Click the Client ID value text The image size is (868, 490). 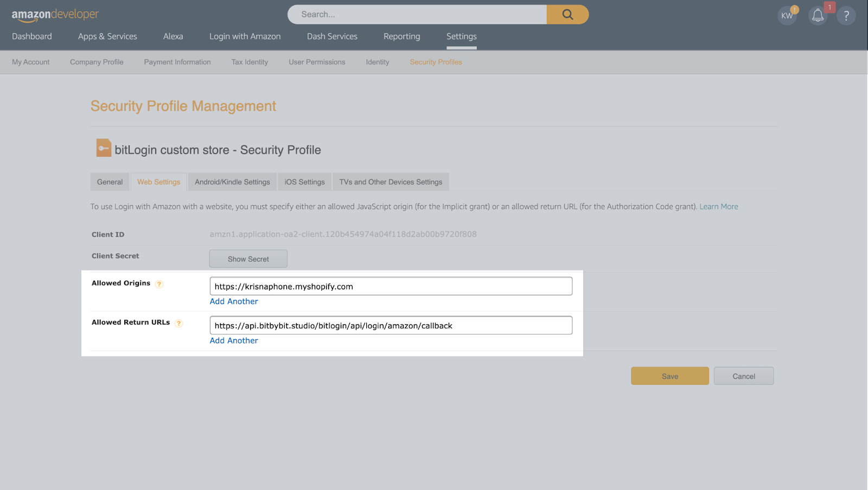coord(343,234)
